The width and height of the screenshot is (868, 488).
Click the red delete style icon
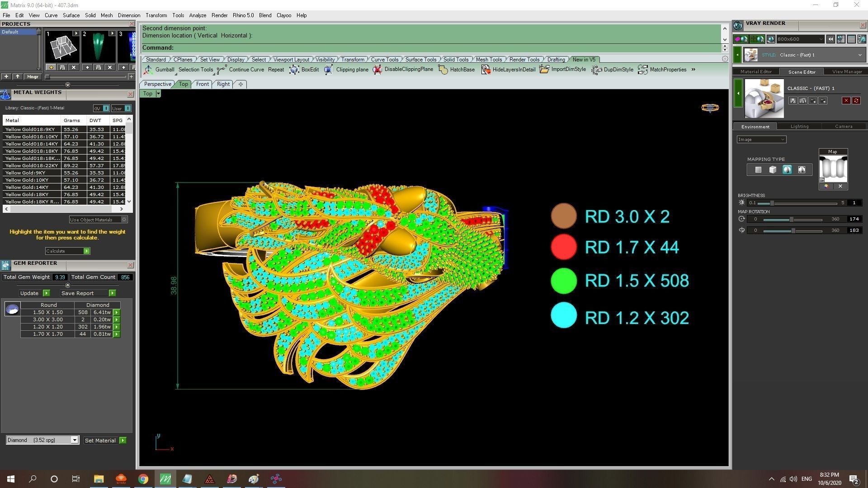click(x=846, y=101)
